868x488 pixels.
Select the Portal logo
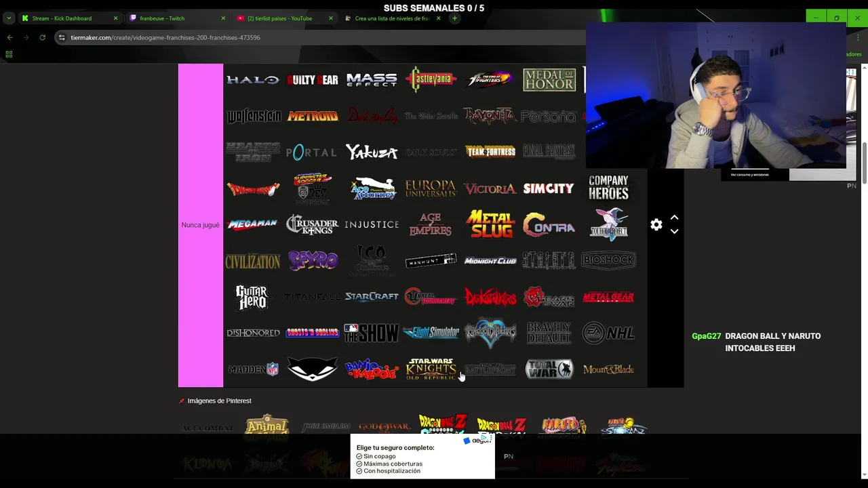(x=311, y=152)
